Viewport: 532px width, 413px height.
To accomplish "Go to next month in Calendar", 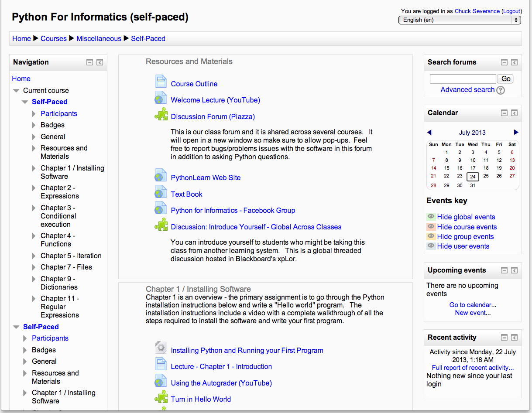I will (516, 132).
